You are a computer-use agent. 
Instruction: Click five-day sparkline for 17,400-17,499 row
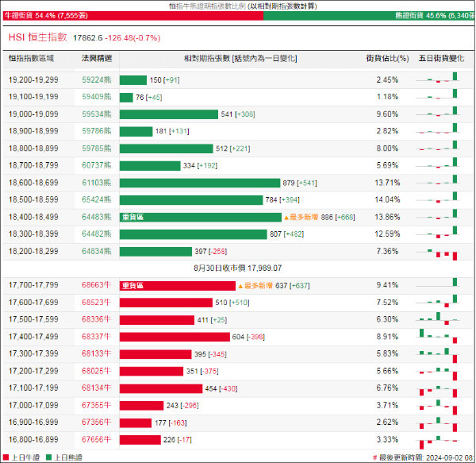437,336
